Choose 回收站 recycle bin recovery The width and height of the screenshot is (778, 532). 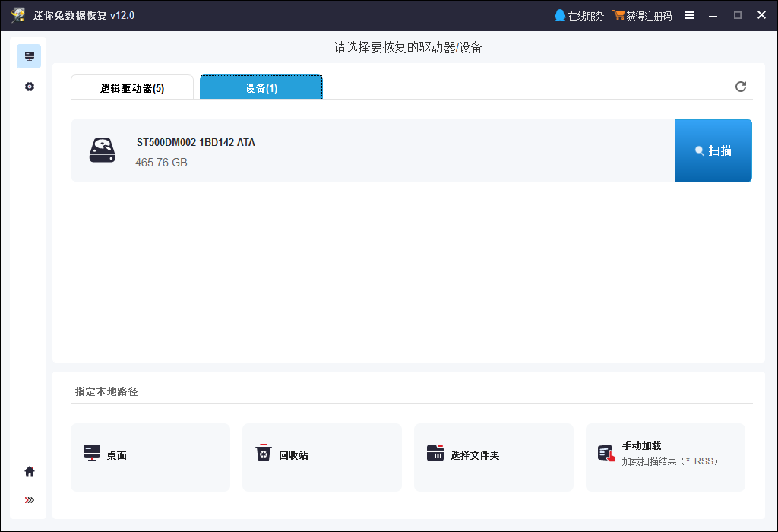[322, 457]
